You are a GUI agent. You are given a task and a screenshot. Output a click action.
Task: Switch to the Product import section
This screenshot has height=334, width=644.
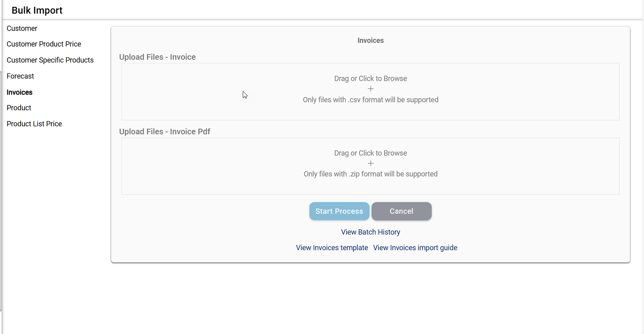(19, 108)
